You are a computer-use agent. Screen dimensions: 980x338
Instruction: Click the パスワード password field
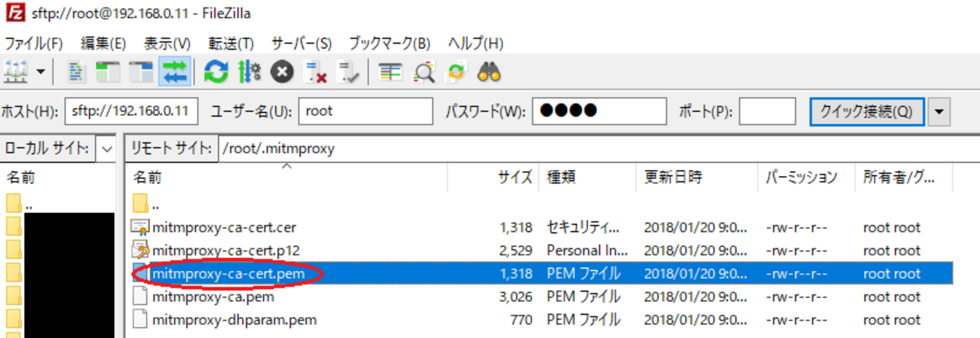tap(599, 111)
